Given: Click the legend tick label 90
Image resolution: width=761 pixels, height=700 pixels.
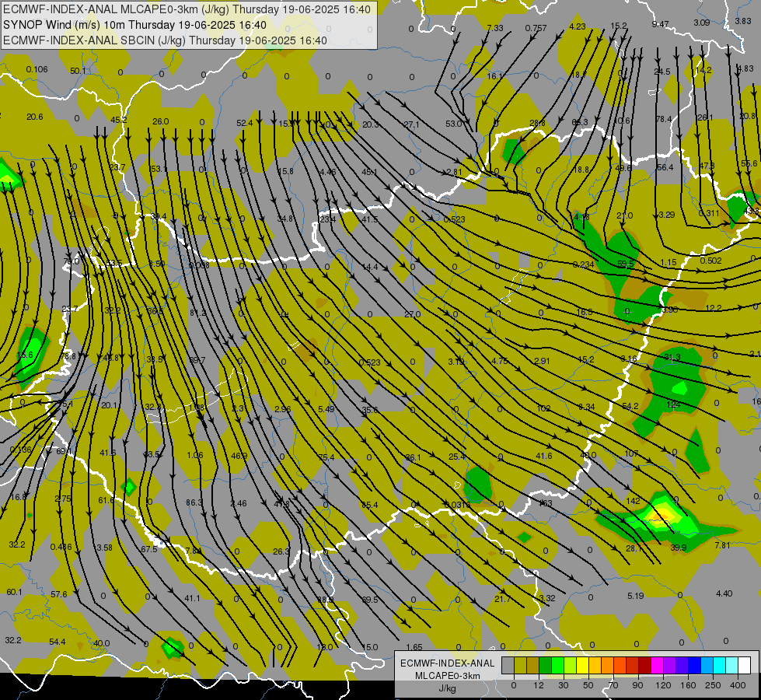Looking at the screenshot, I should tap(638, 685).
